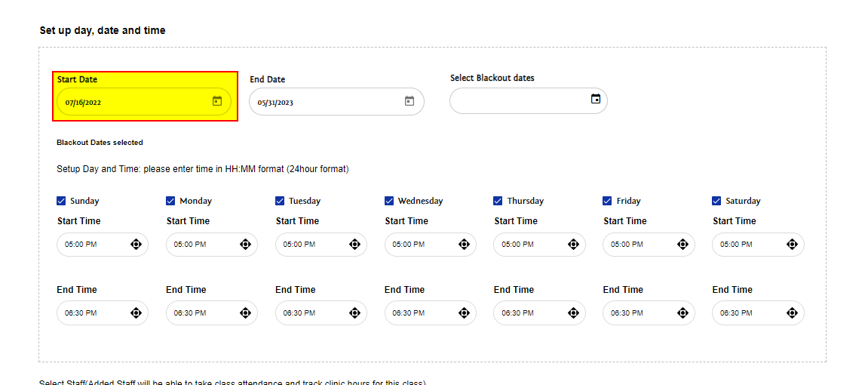
Task: Edit Wednesday Start Time field
Action: 419,245
